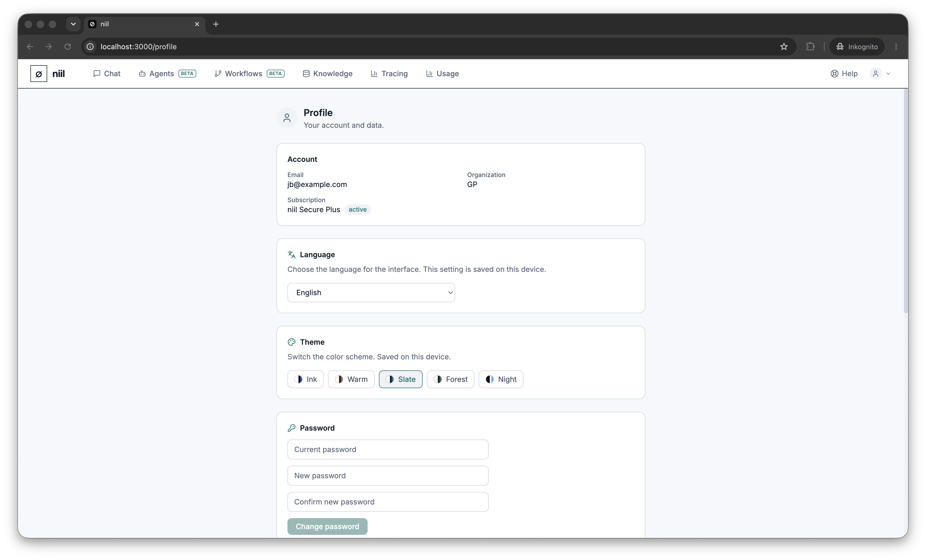This screenshot has height=560, width=926.
Task: Close the niil tab
Action: click(197, 24)
